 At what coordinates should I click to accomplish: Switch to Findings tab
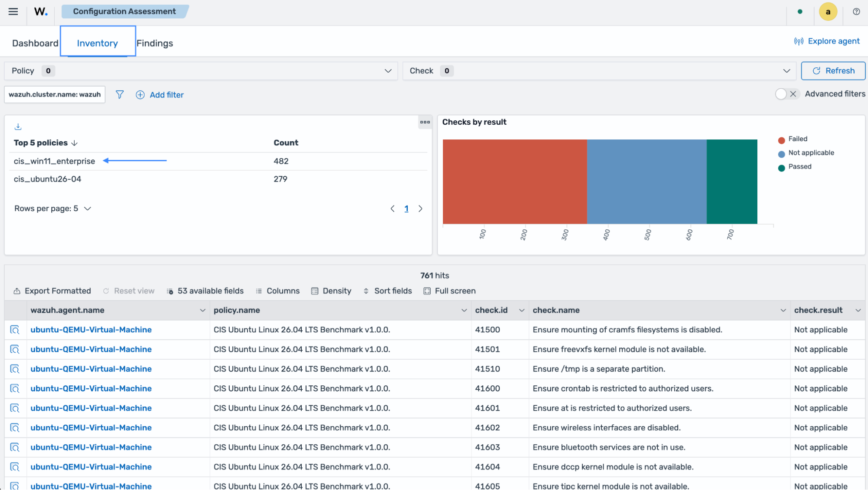(155, 43)
